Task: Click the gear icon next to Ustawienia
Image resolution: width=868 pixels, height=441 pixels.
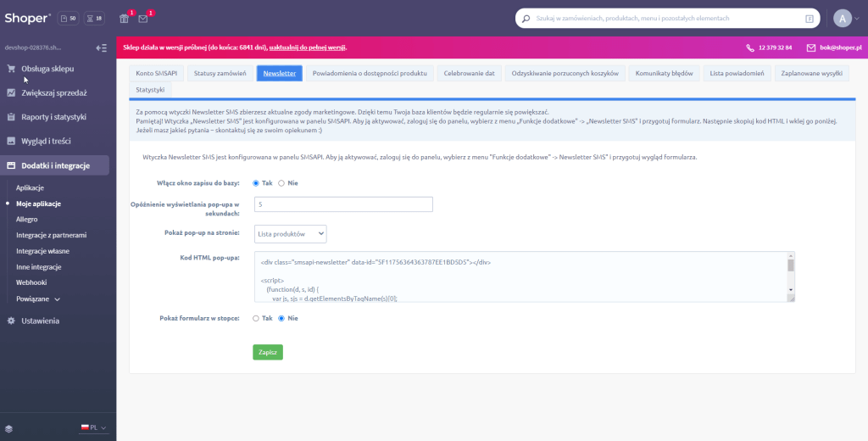Action: click(x=11, y=321)
